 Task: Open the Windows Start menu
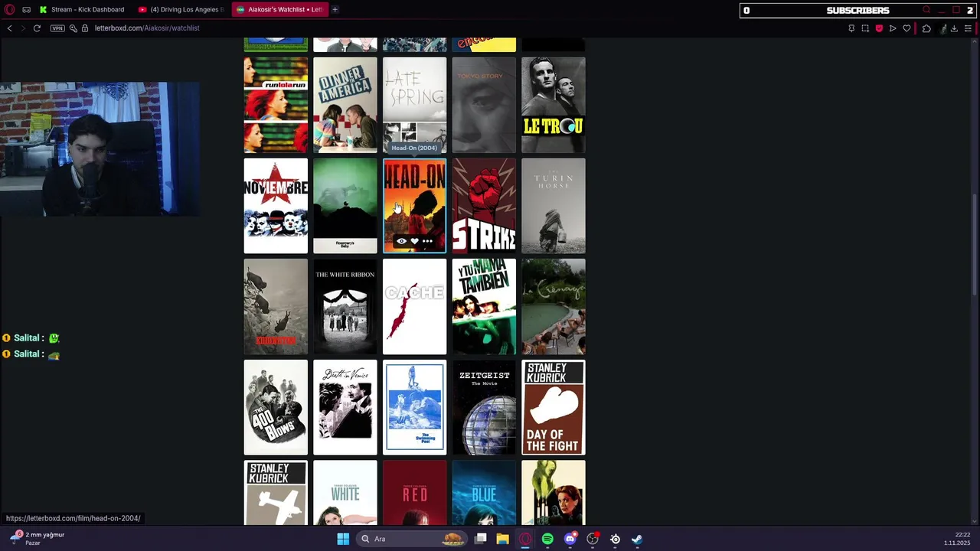click(343, 539)
